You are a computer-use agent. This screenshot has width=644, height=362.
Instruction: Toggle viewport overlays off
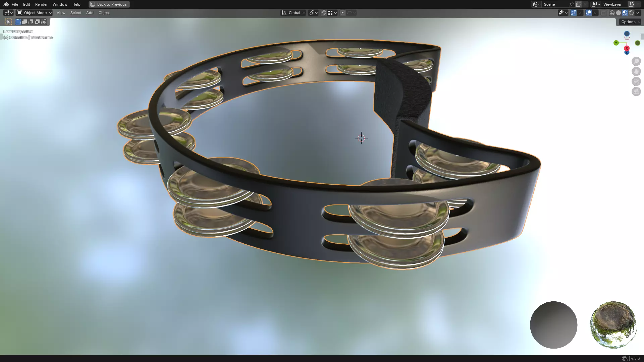click(589, 13)
